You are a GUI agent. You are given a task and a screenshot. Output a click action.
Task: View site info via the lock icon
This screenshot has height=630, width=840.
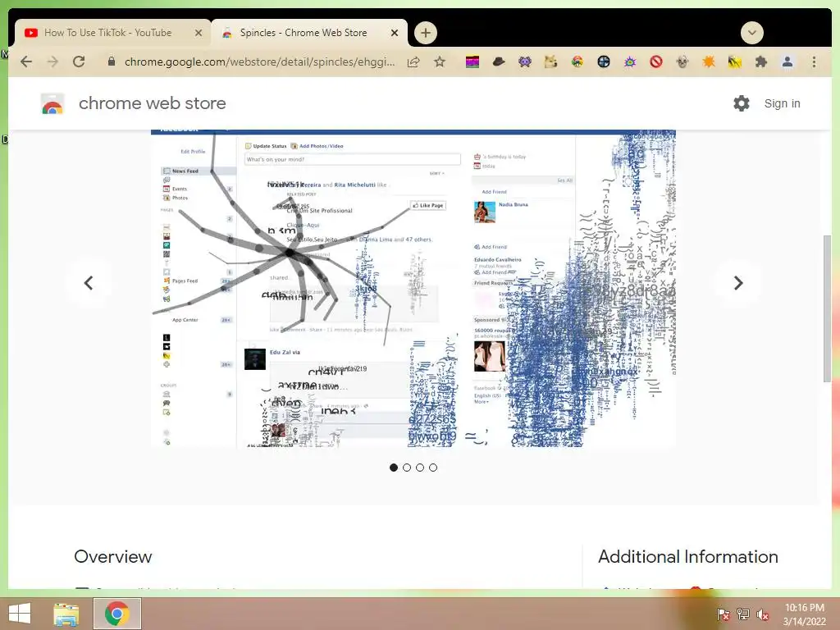pos(112,62)
